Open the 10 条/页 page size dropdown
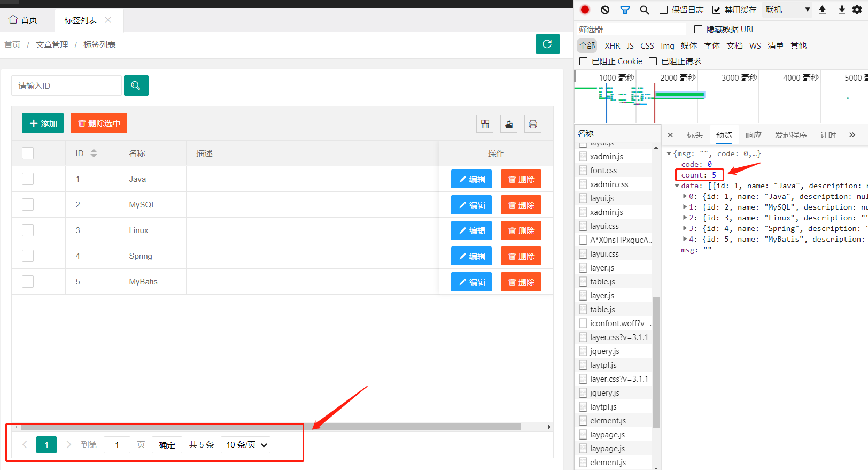This screenshot has height=470, width=868. (x=245, y=445)
